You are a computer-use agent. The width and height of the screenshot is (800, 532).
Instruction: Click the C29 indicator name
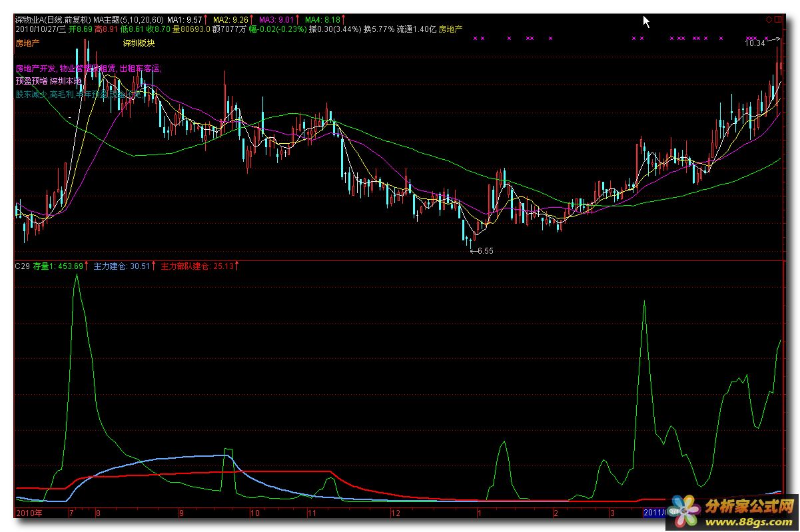[22, 266]
